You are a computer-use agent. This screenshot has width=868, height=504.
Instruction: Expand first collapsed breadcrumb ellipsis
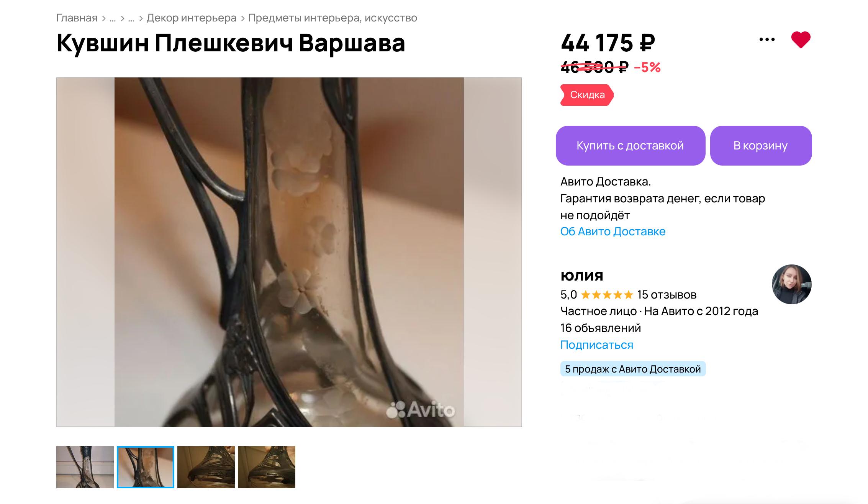(113, 18)
